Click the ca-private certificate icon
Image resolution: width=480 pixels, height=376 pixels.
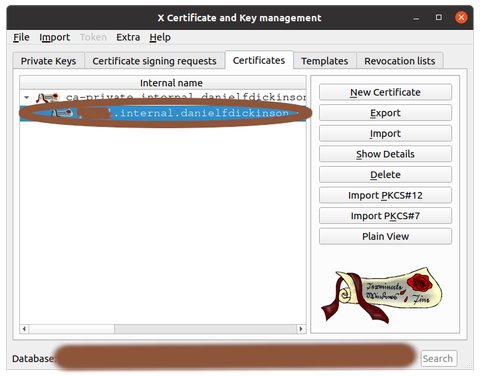(x=48, y=98)
